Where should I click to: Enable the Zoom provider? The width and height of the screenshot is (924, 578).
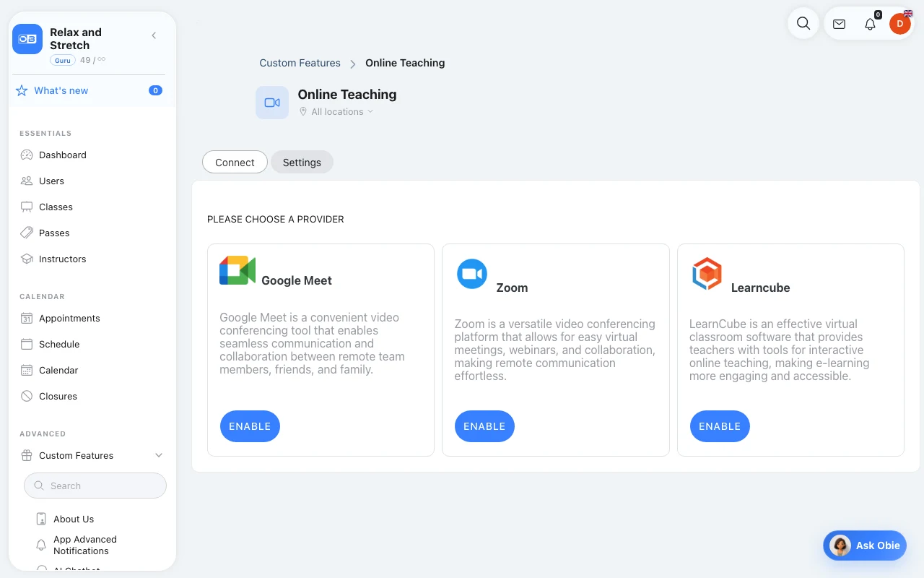(484, 426)
